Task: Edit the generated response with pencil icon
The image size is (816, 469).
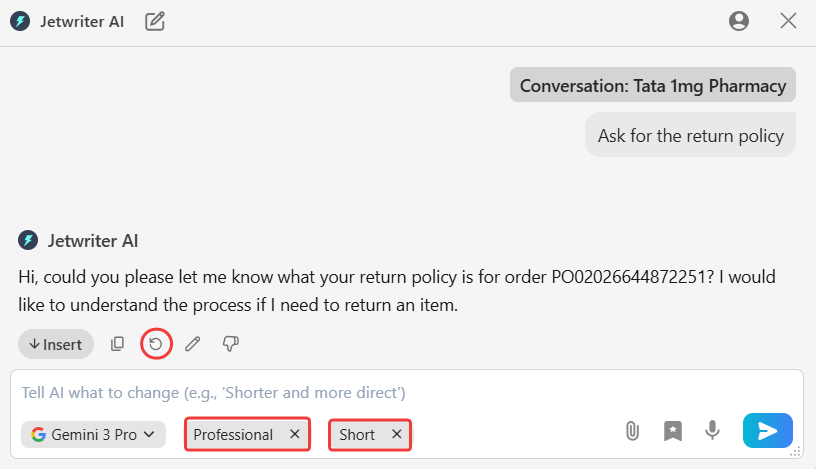Action: point(193,344)
